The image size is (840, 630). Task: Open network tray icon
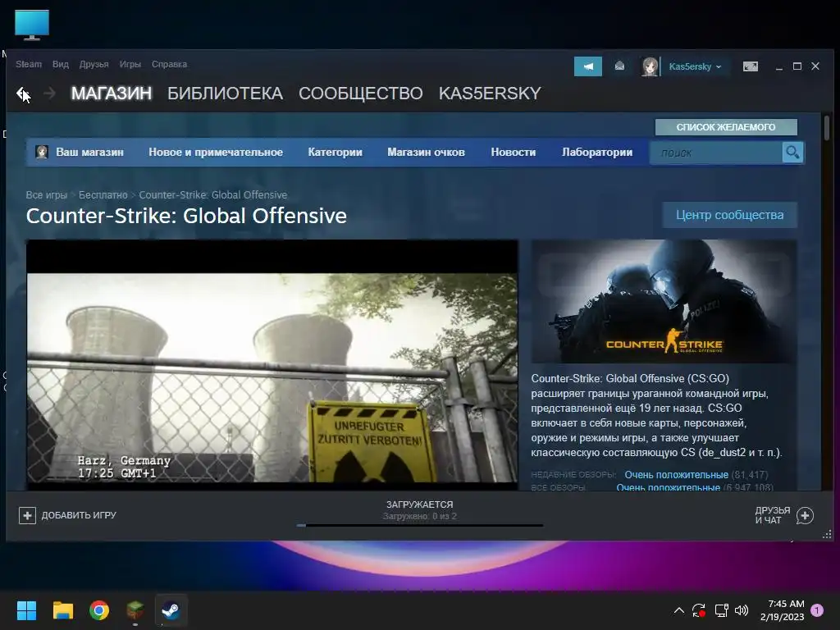click(x=721, y=610)
